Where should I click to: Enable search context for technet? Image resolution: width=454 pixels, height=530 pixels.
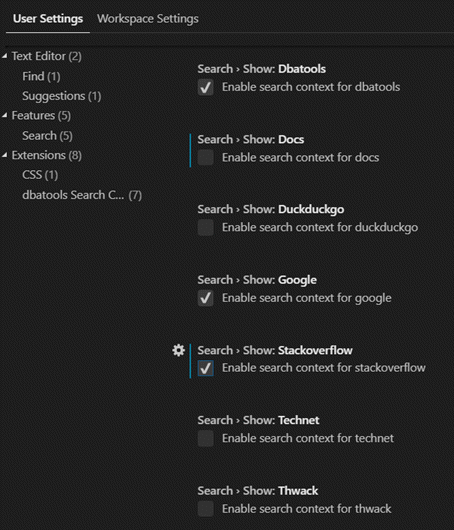pos(206,438)
